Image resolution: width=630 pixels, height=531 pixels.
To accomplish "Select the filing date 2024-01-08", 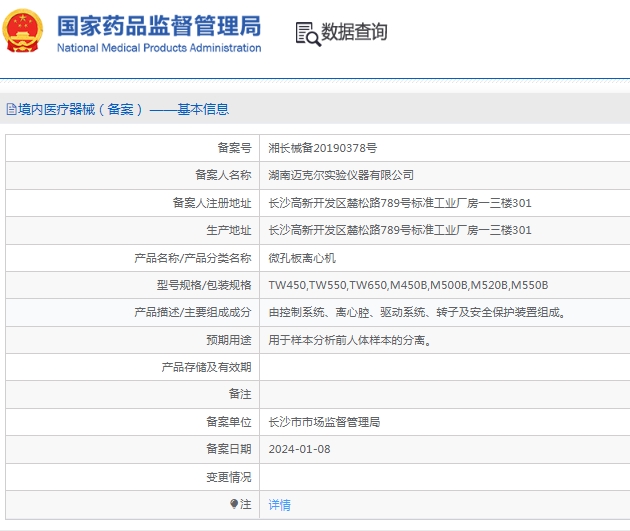I will point(299,449).
